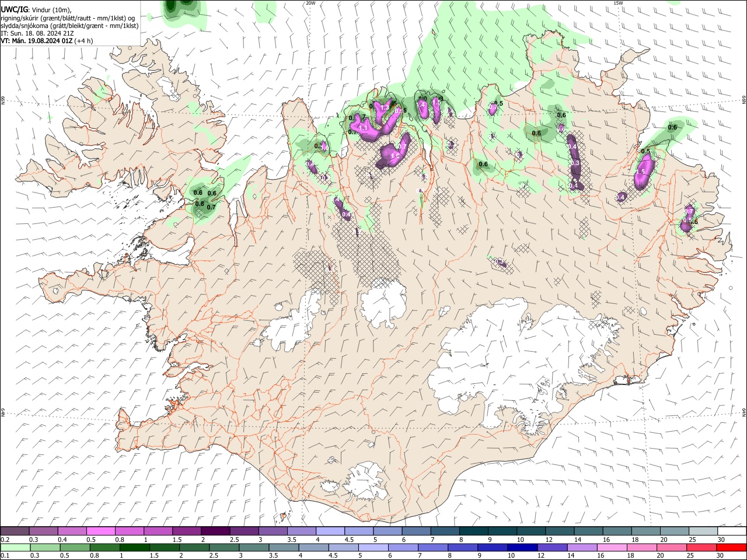This screenshot has height=560, width=747.
Task: Pick the bright pink 0.5–0.8 swatch in the purple scale
Action: pos(100,531)
